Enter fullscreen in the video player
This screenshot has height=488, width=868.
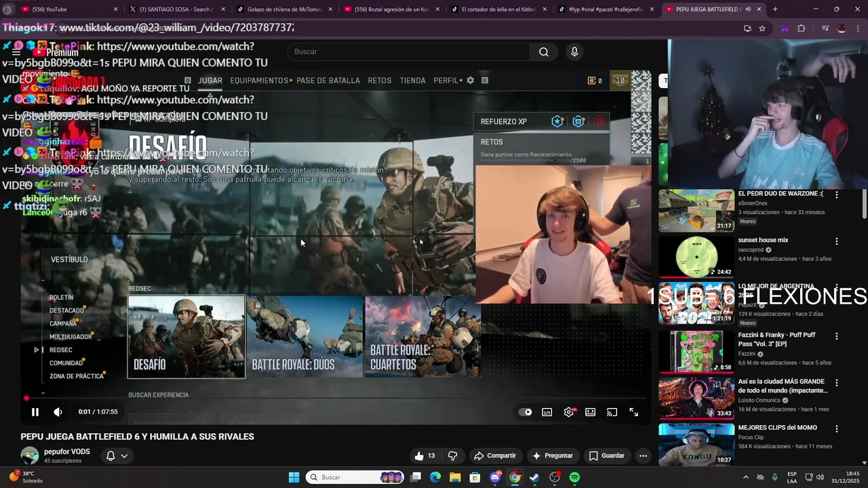click(633, 412)
